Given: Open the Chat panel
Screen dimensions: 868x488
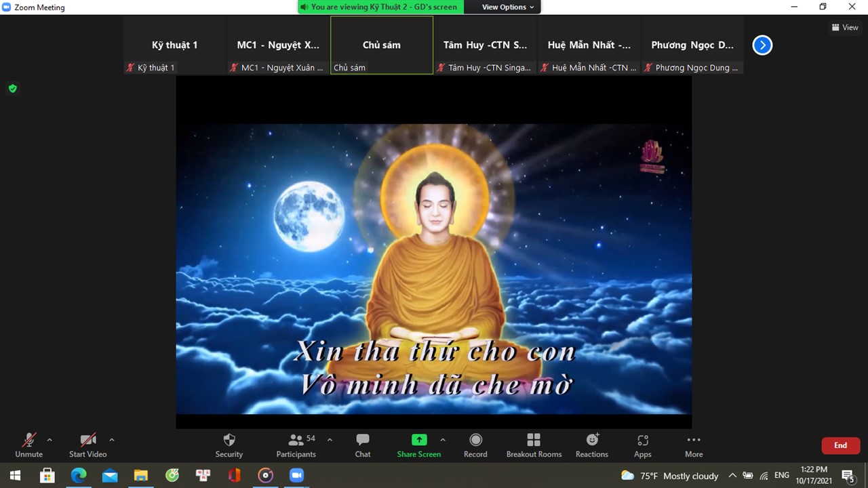Looking at the screenshot, I should tap(363, 445).
